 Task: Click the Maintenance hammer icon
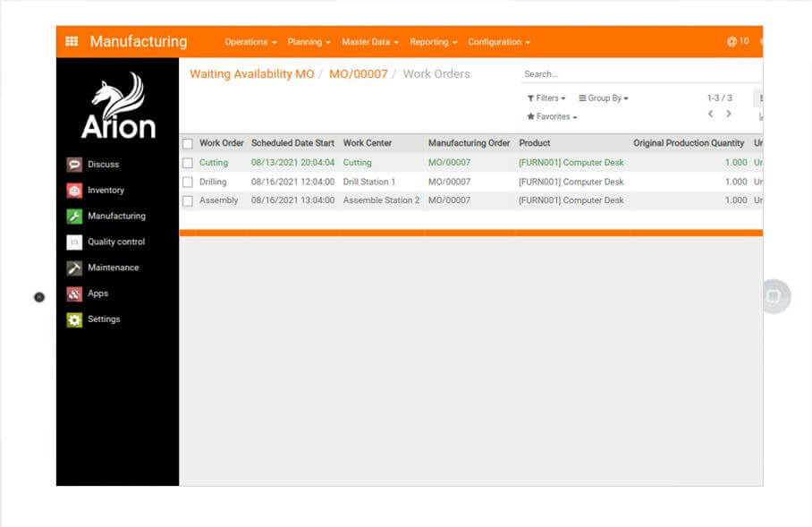click(x=74, y=268)
